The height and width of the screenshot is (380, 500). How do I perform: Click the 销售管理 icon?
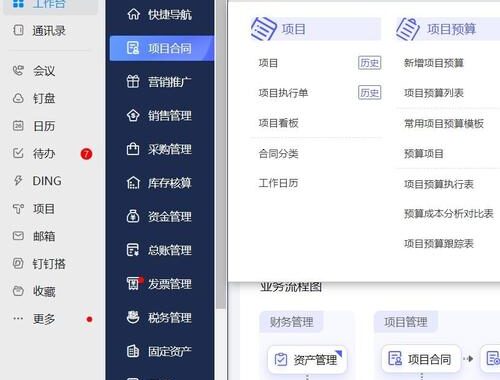[x=133, y=115]
